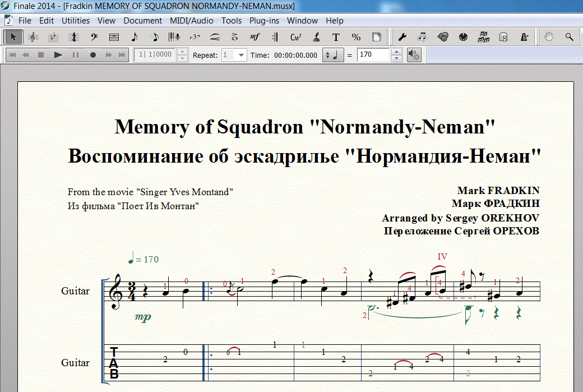This screenshot has width=583, height=392.
Task: Decrease tempo with the down stepper arrow
Action: (397, 58)
